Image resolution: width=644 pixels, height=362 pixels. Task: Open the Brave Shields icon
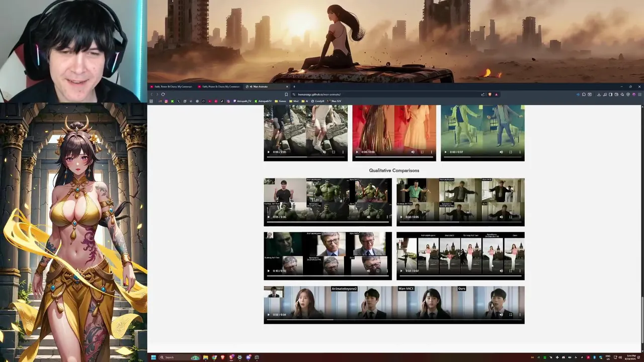click(490, 94)
